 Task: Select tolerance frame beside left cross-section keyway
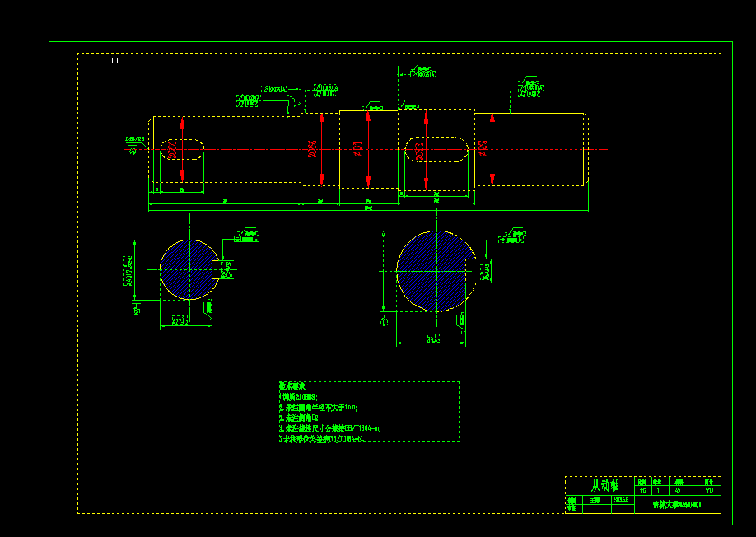[x=246, y=238]
